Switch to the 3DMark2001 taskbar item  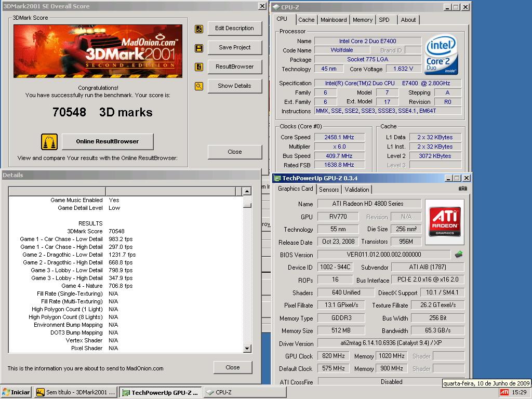[x=76, y=392]
